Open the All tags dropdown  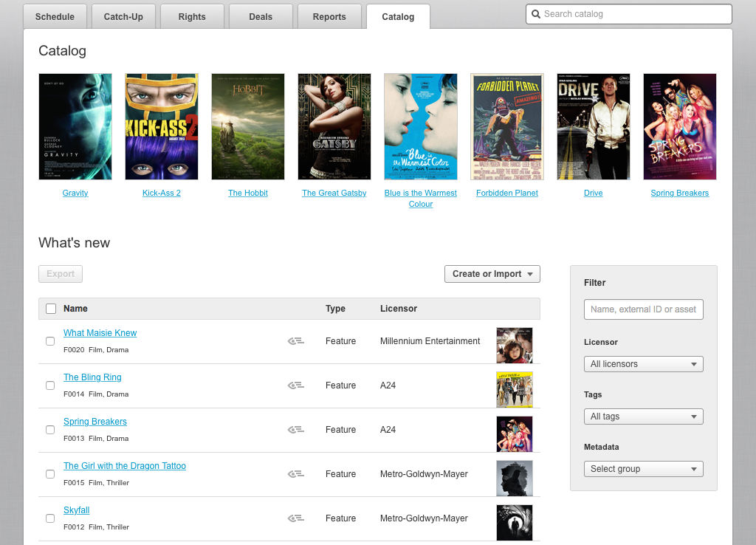coord(643,417)
